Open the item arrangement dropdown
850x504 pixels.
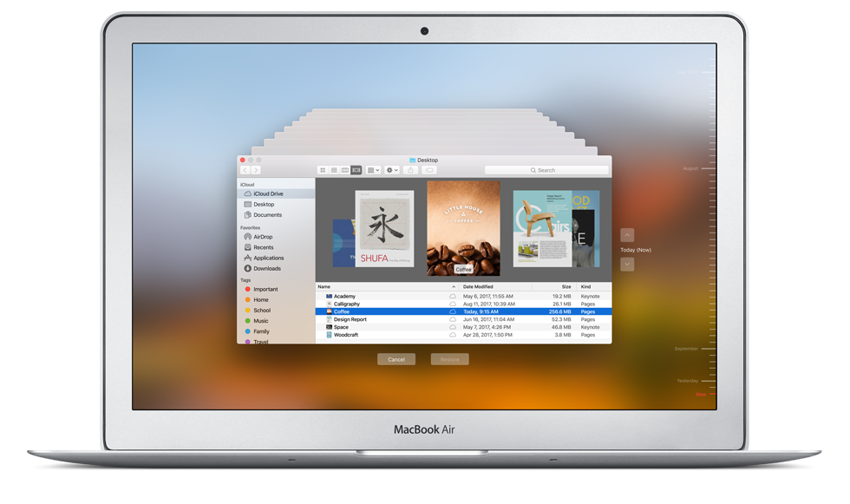pos(374,170)
